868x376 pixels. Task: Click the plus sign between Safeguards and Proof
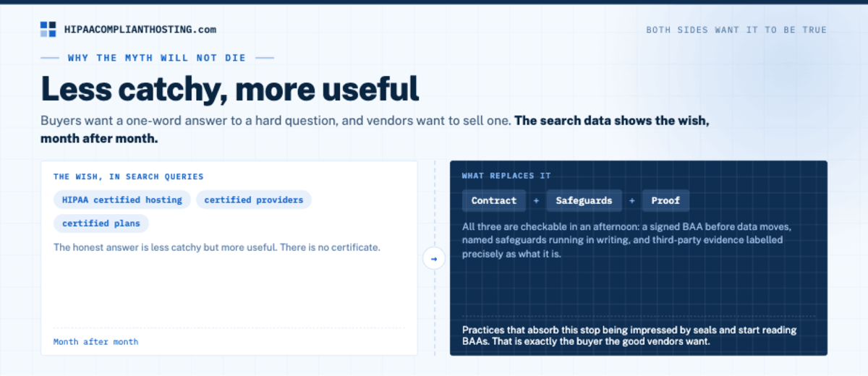tap(631, 200)
